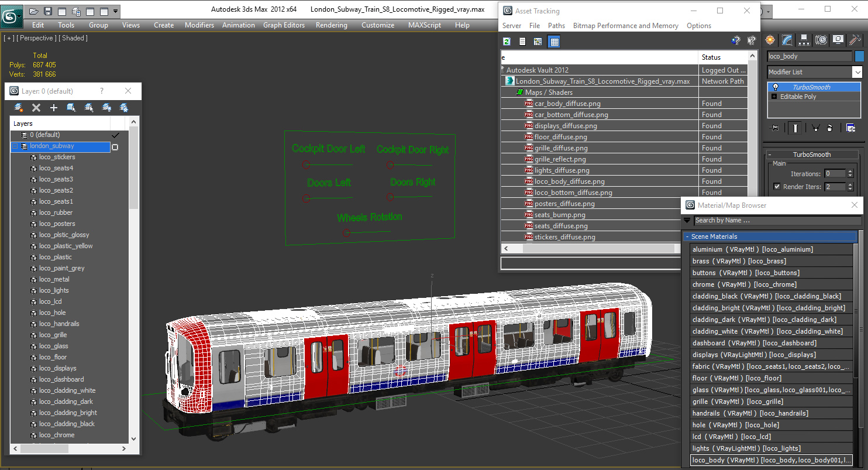
Task: Click the [ Perspective ] viewport label
Action: [x=37, y=38]
